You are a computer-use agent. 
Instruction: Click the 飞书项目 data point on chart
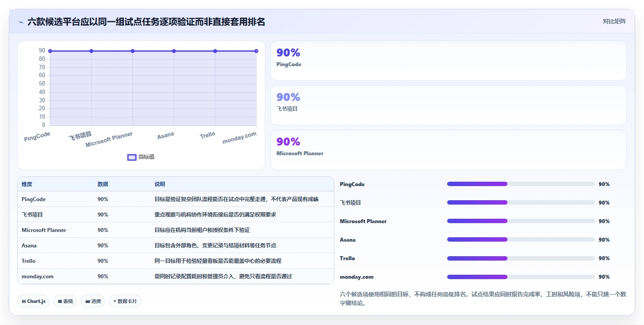click(91, 51)
